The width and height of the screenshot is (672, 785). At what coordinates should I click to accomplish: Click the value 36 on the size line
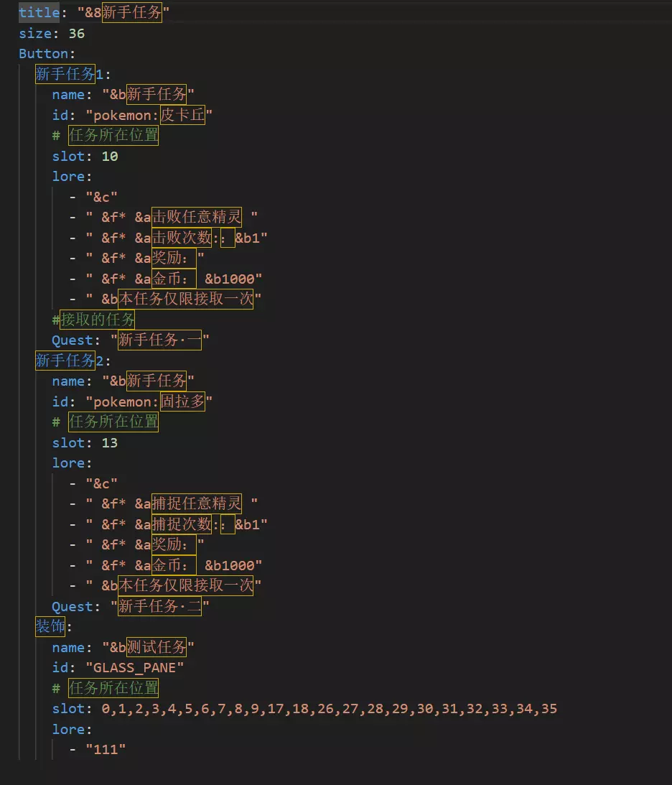click(x=77, y=34)
